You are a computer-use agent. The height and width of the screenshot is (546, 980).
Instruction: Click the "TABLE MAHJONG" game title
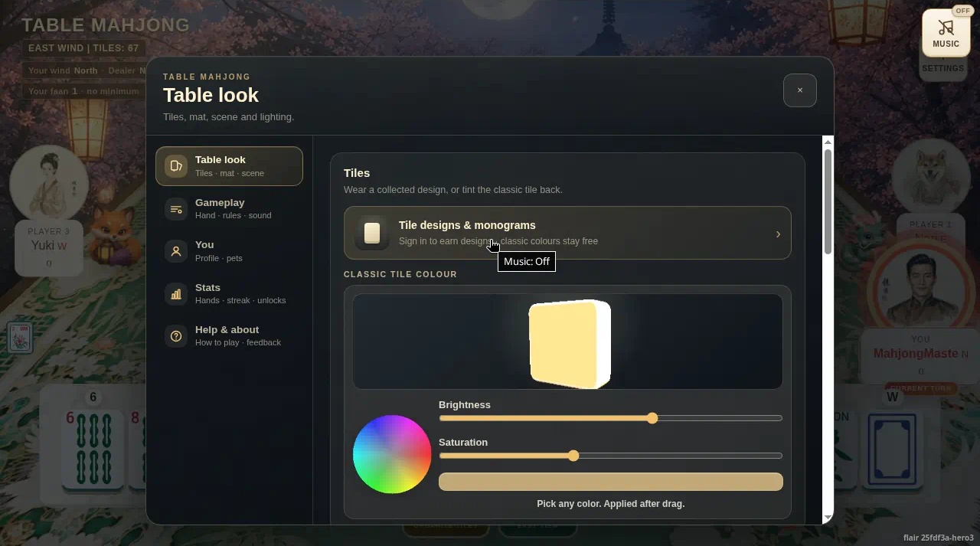(106, 25)
